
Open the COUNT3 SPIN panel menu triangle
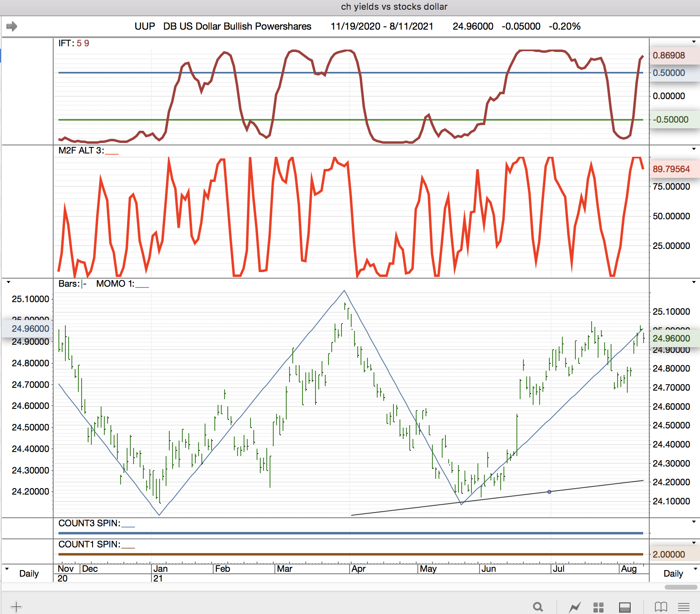click(x=694, y=522)
